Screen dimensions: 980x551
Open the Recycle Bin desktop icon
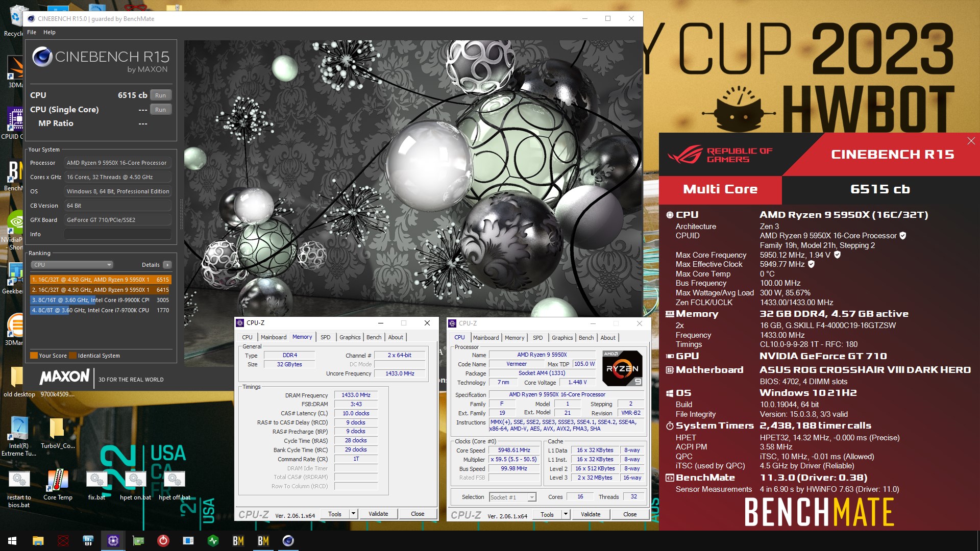[14, 20]
